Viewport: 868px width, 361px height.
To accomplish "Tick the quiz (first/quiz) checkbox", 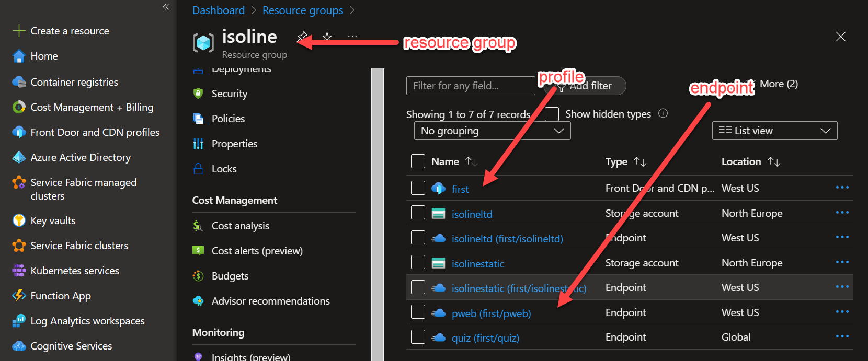I will 418,336.
